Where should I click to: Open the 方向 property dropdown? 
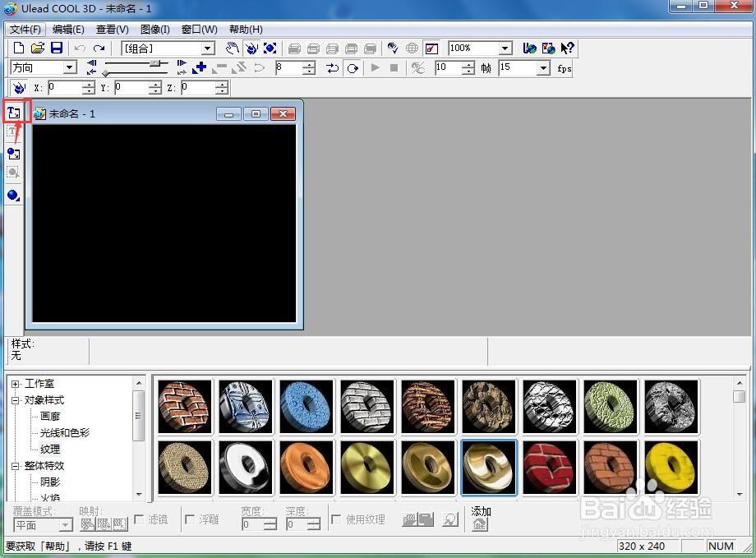point(70,67)
